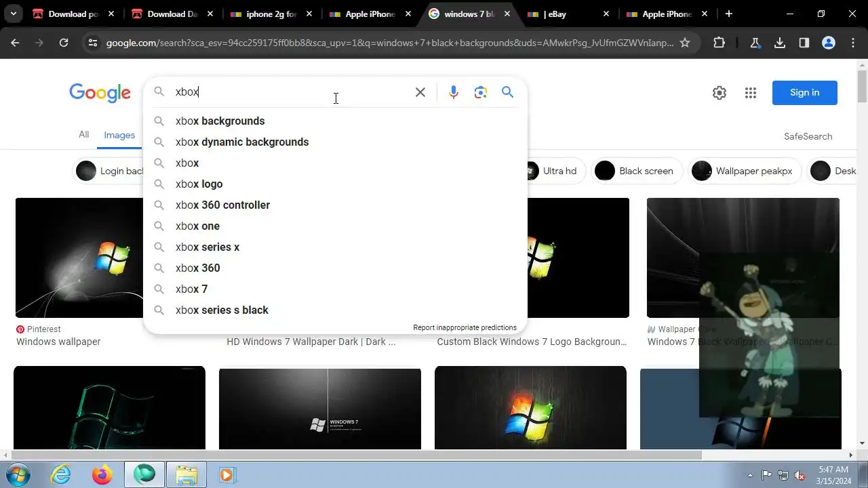Viewport: 868px width, 488px height.
Task: Open the Chrome extensions puzzle icon
Action: [x=719, y=43]
